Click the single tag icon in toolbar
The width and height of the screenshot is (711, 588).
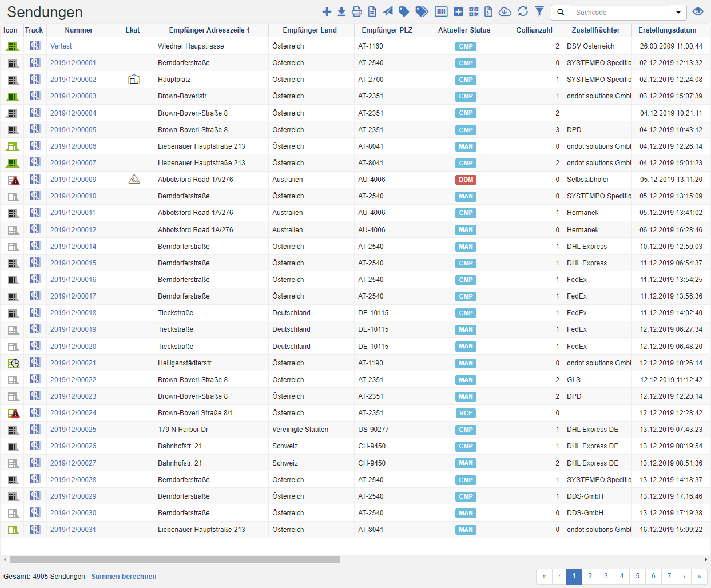pos(404,12)
